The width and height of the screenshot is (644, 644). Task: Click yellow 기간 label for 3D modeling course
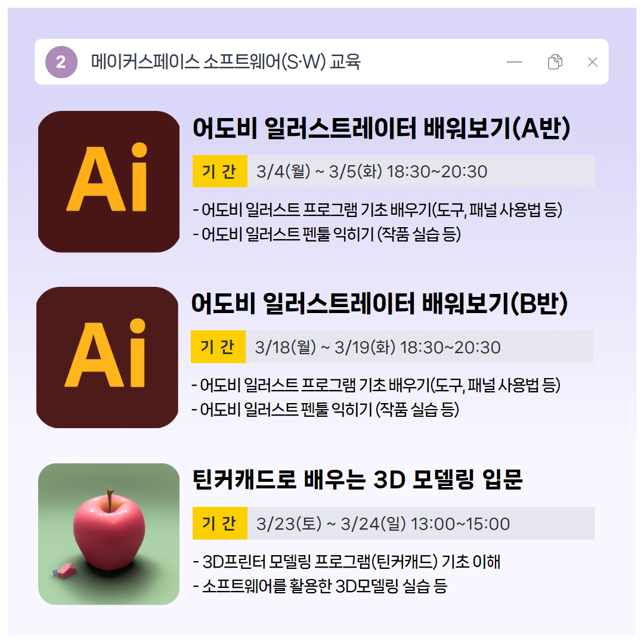coord(219,524)
